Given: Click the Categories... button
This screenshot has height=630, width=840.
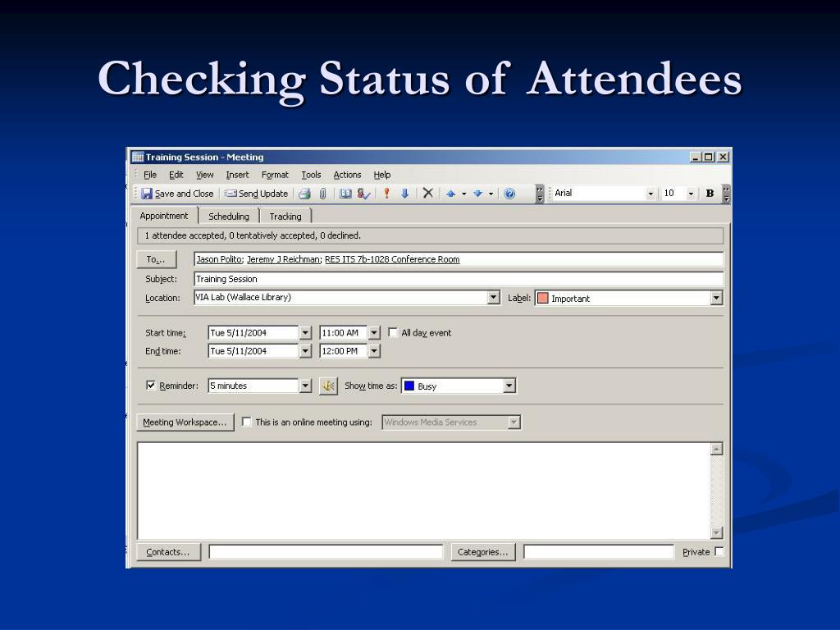Looking at the screenshot, I should 482,552.
